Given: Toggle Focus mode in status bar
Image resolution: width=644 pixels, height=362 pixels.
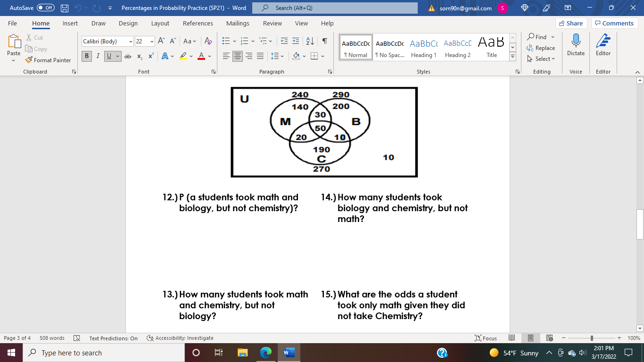Looking at the screenshot, I should (x=486, y=338).
